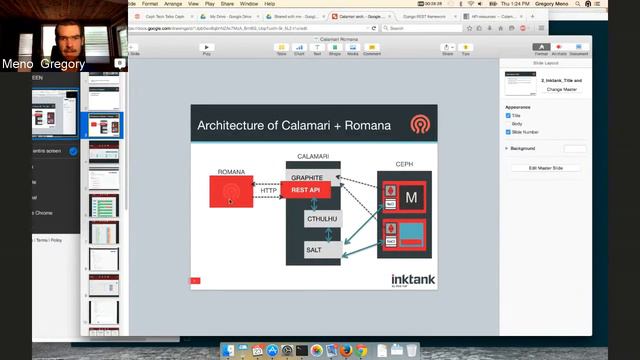
Task: Open the Share toolbar dropdown
Action: tap(448, 48)
